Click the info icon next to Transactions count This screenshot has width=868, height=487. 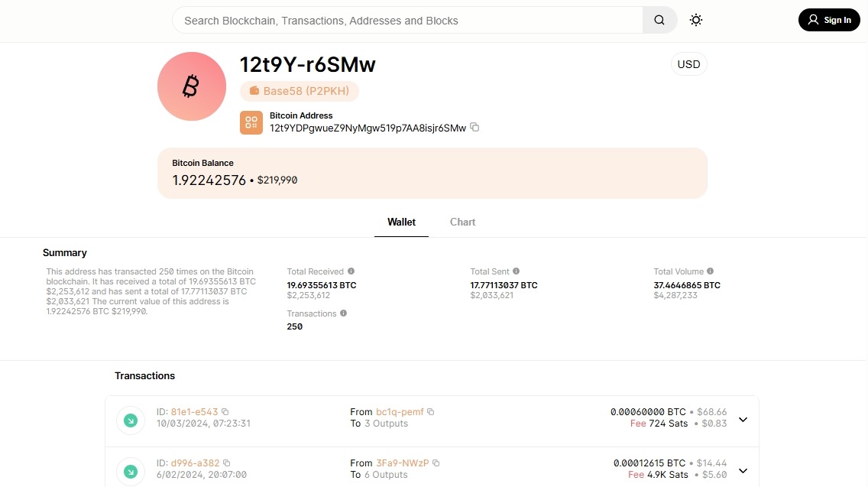pos(342,313)
